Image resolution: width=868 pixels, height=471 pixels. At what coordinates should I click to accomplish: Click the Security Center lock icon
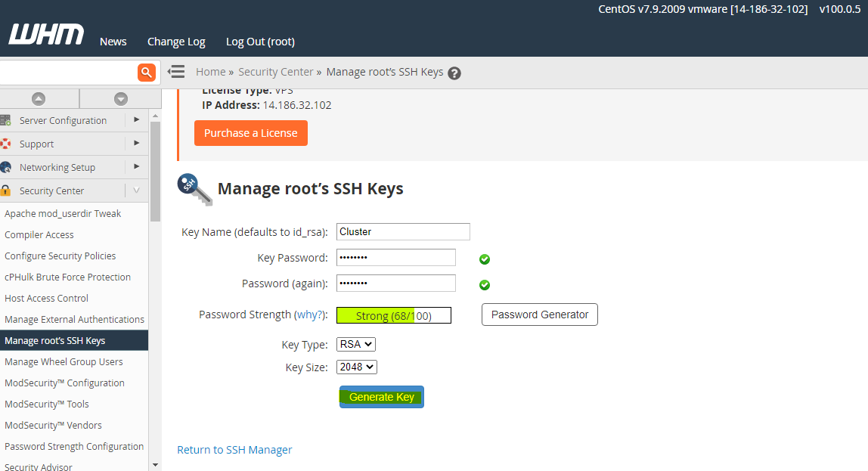point(6,191)
